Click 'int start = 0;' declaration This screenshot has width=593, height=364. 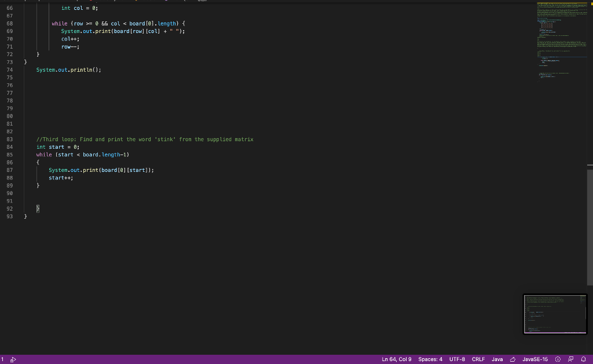tap(58, 147)
